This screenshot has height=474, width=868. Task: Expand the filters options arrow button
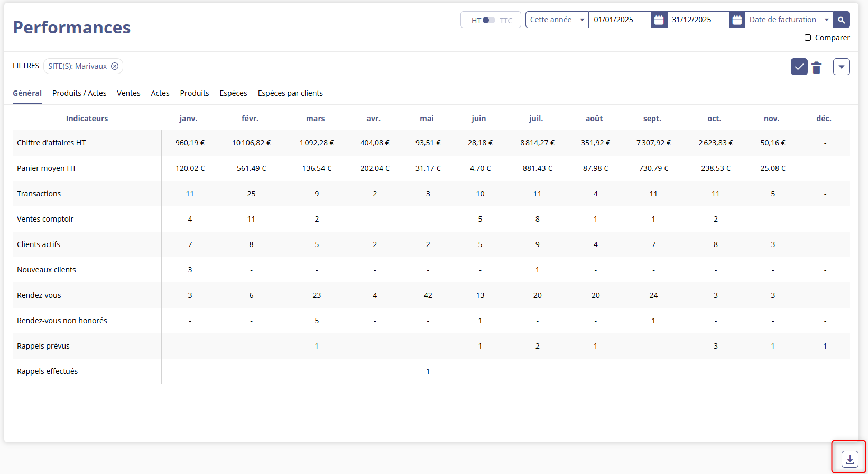click(841, 67)
